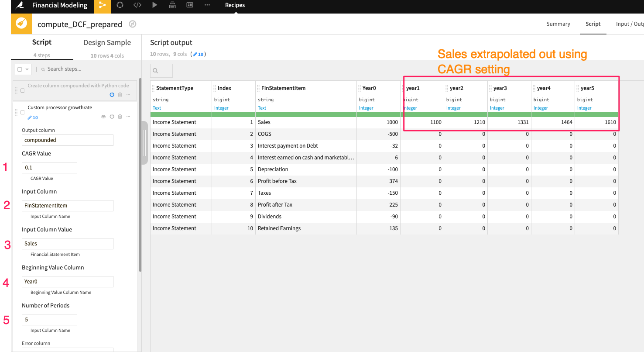Grab drag handle of Year0 column
Screen dimensions: 644x352
360,88
